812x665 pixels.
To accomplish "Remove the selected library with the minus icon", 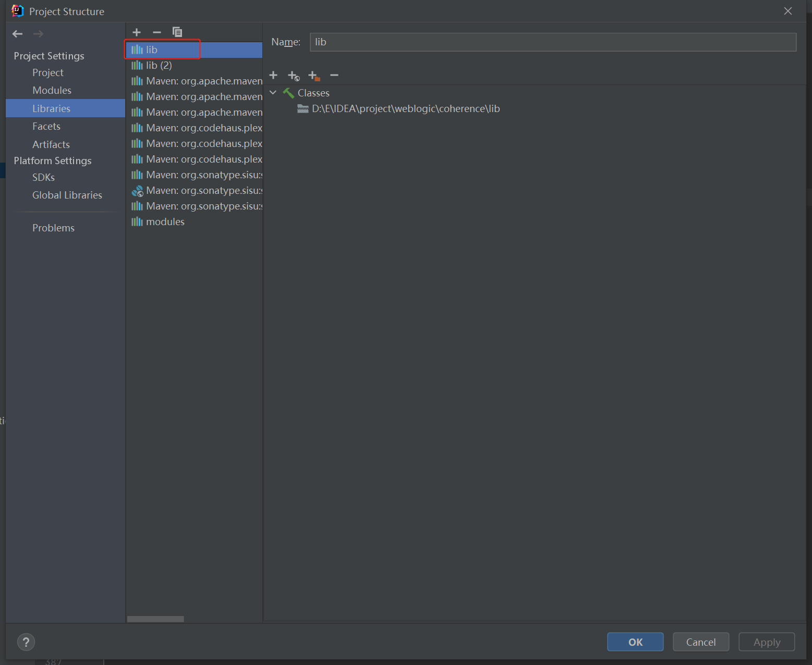I will coord(157,32).
